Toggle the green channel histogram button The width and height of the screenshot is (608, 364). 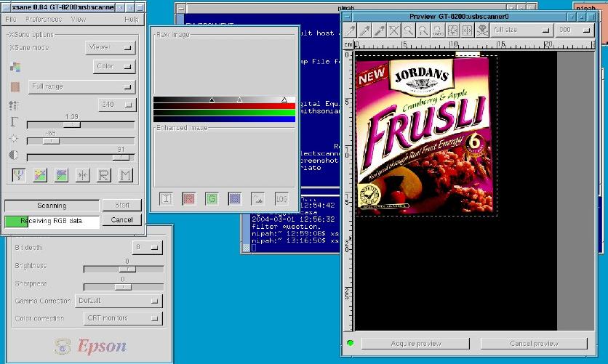(x=212, y=198)
